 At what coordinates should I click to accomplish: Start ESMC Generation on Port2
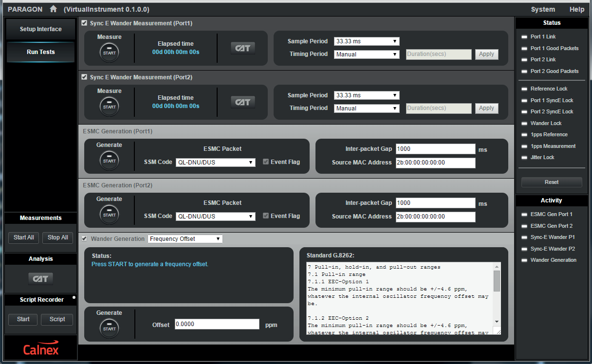(109, 215)
